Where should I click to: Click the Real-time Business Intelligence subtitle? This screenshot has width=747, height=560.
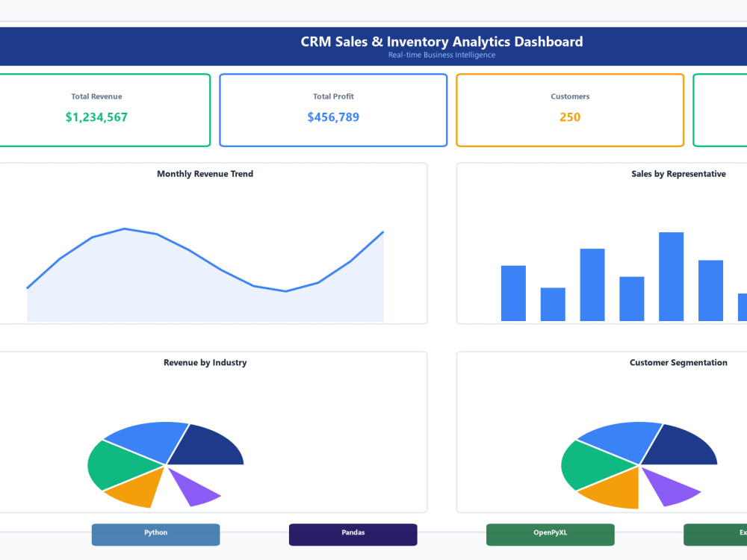point(441,55)
